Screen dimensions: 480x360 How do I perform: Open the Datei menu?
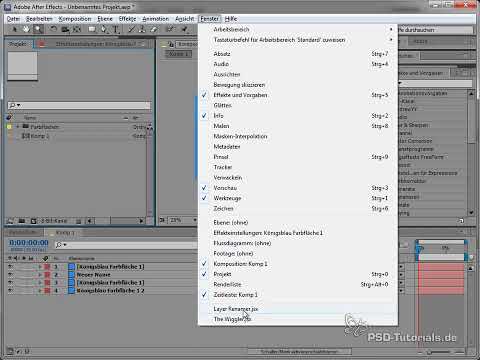(13, 19)
